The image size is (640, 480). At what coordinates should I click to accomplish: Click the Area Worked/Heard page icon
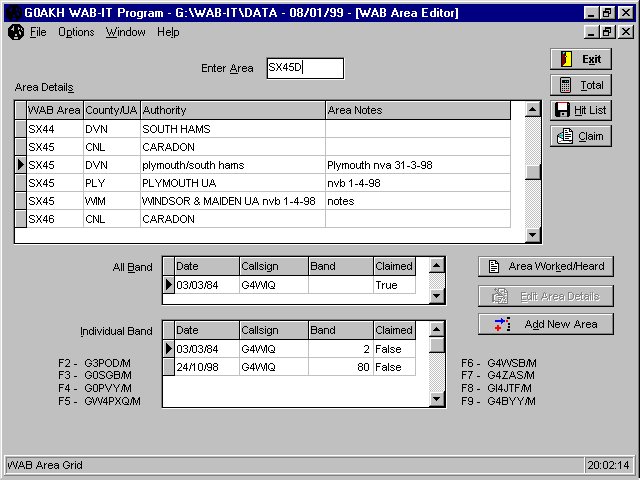click(x=494, y=267)
